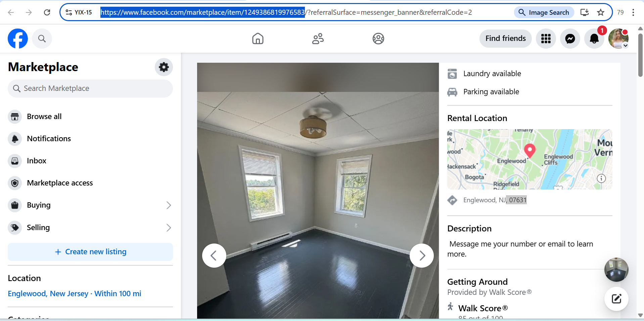644x321 pixels.
Task: Open the Facebook logo home link
Action: coord(18,39)
